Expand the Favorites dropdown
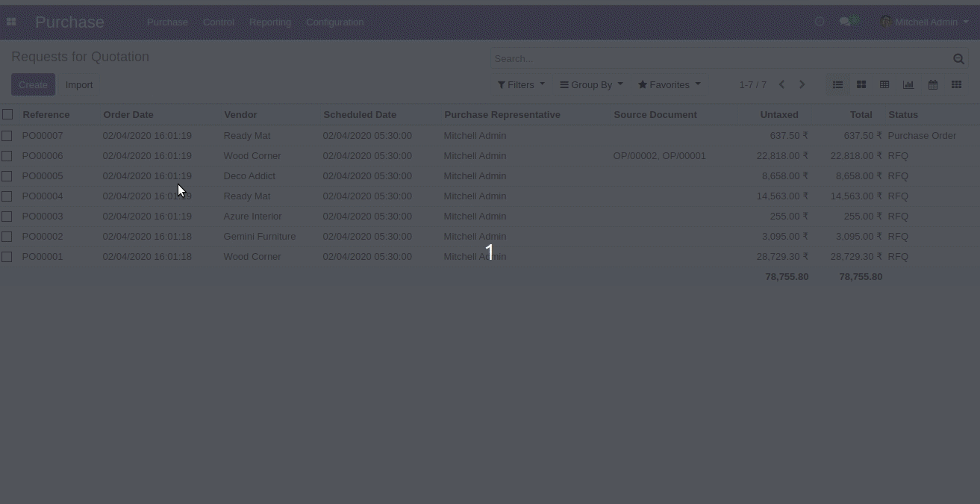Image resolution: width=980 pixels, height=504 pixels. (x=669, y=85)
